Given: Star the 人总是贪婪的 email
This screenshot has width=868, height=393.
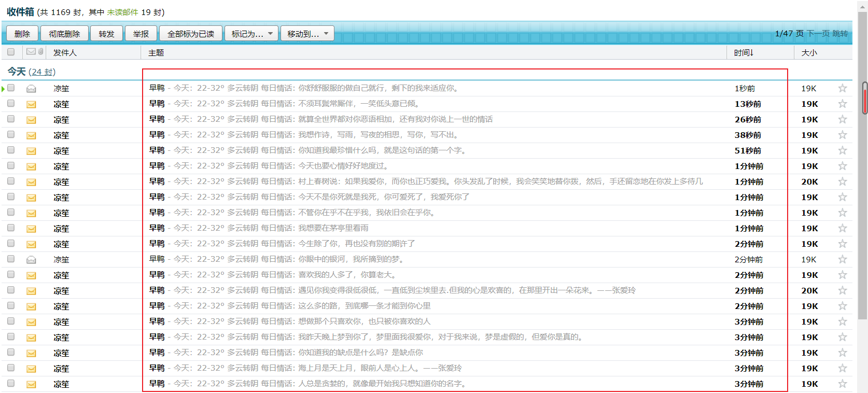Looking at the screenshot, I should tap(843, 384).
